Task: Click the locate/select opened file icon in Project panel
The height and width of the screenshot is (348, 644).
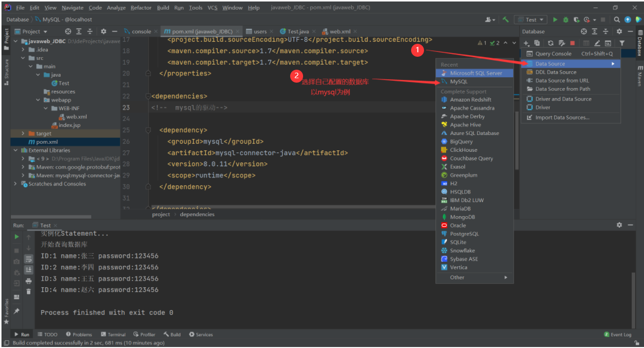Action: point(68,31)
